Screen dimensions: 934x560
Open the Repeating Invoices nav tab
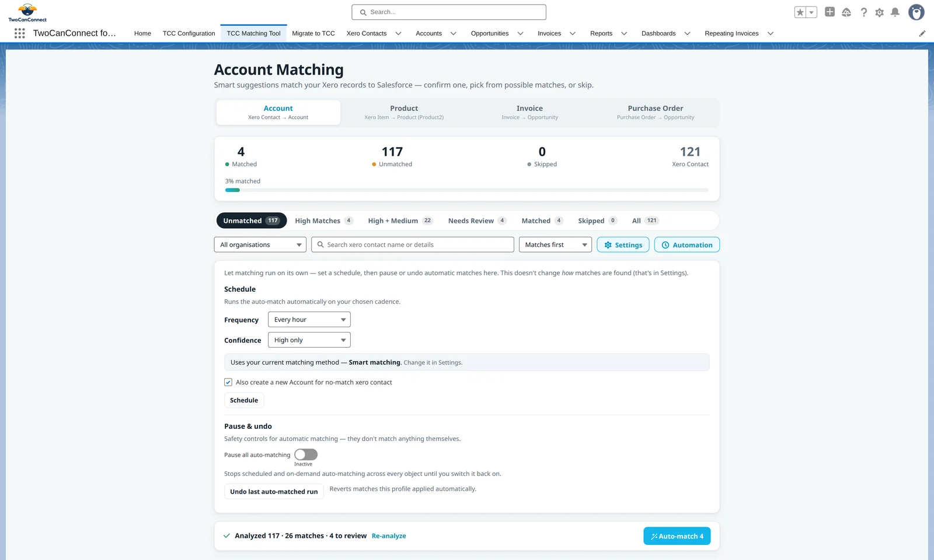pos(731,33)
